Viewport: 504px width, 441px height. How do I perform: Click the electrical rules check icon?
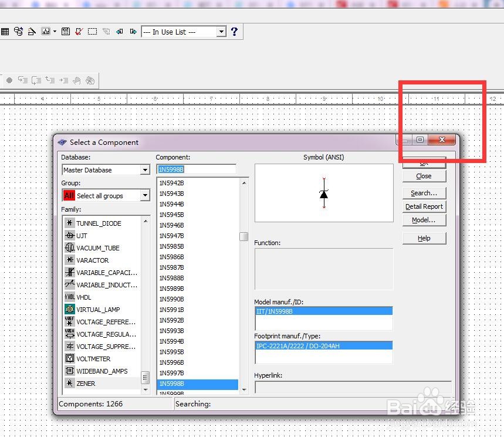pos(79,32)
